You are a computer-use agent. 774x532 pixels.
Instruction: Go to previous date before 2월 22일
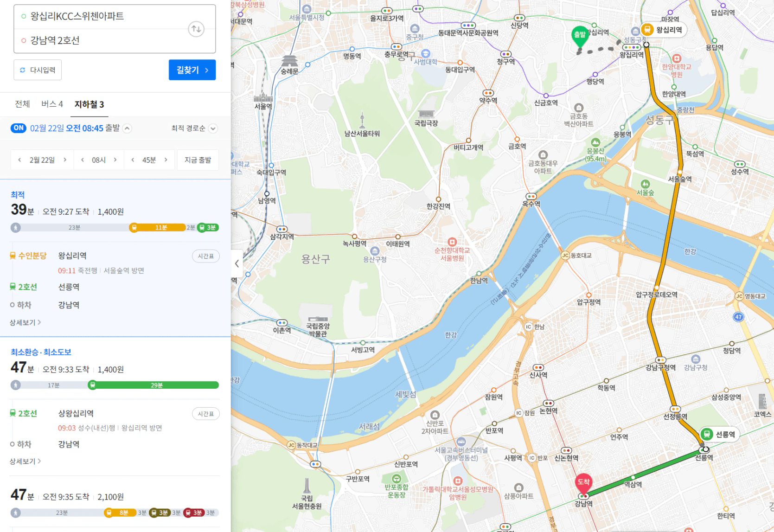[x=19, y=160]
